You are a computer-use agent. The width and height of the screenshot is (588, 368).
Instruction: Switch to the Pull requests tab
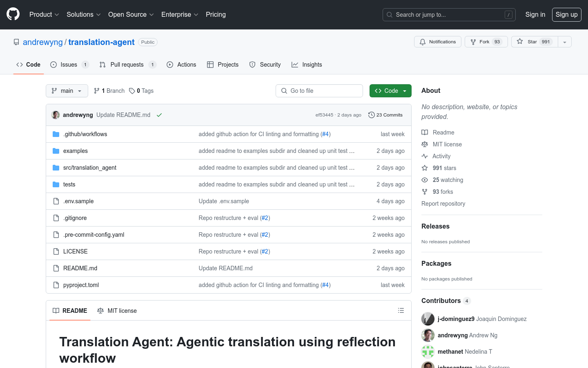point(127,65)
